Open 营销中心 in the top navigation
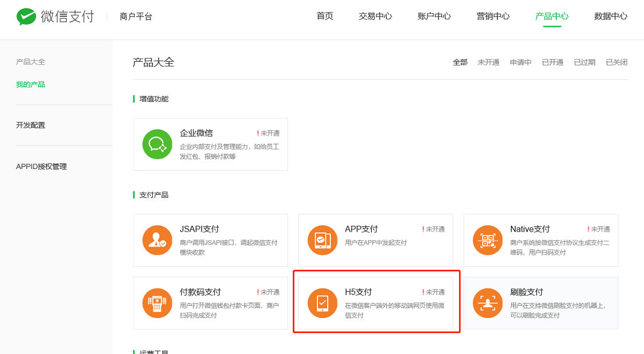644x354 pixels. [493, 16]
